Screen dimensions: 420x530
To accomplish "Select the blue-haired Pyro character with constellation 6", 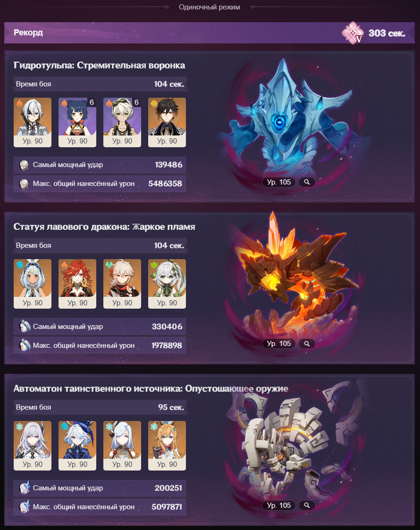I will 77,122.
